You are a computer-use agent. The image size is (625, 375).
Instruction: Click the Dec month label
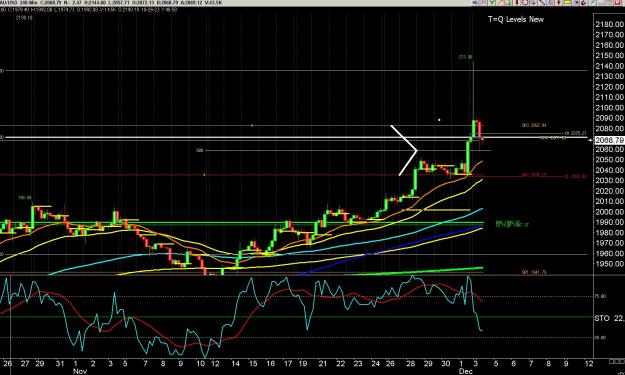(465, 371)
